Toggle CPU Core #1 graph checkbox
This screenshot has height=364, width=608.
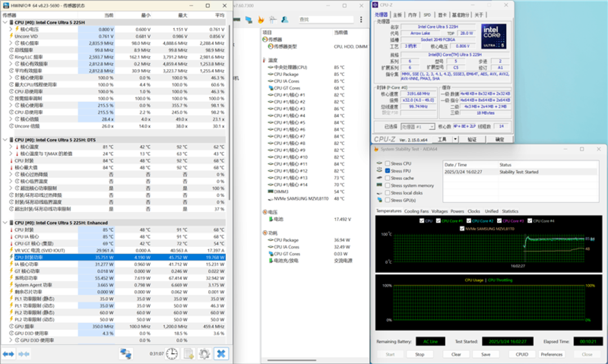pyautogui.click(x=438, y=221)
